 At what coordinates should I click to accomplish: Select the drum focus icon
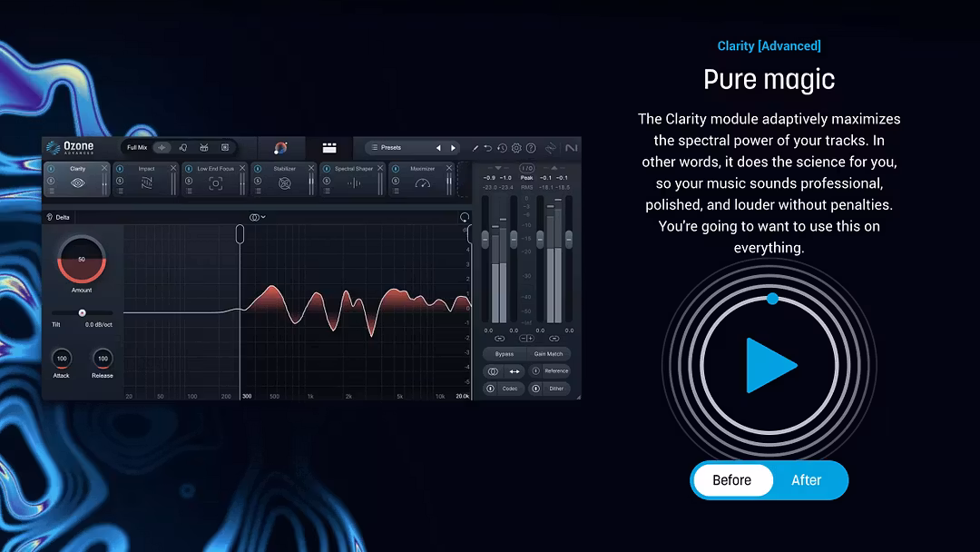204,148
